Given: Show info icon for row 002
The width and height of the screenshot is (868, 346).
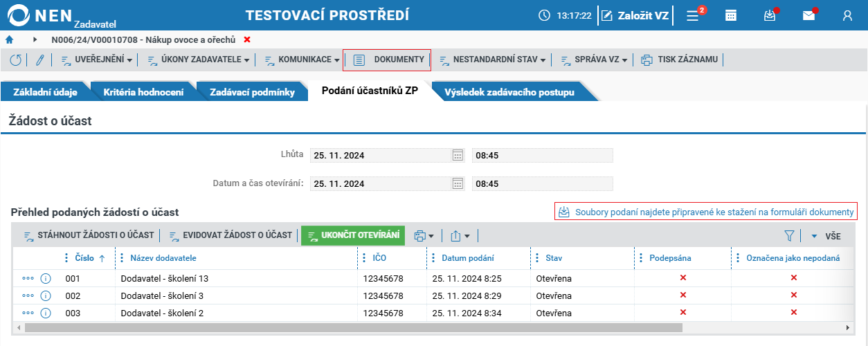Looking at the screenshot, I should click(46, 295).
